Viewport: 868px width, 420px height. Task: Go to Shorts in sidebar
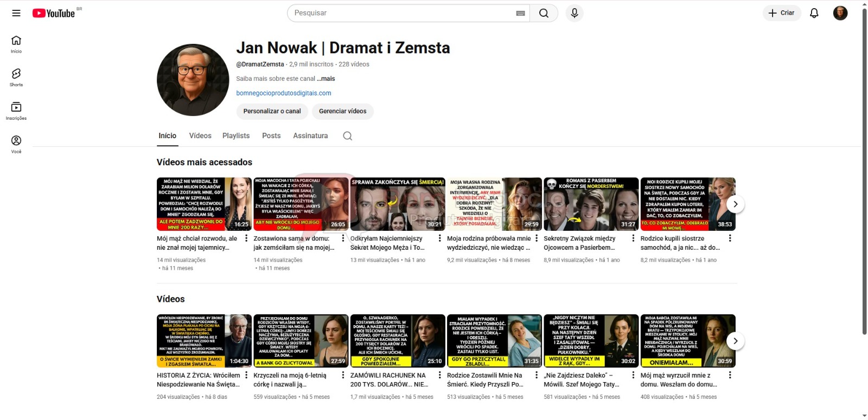pos(16,77)
